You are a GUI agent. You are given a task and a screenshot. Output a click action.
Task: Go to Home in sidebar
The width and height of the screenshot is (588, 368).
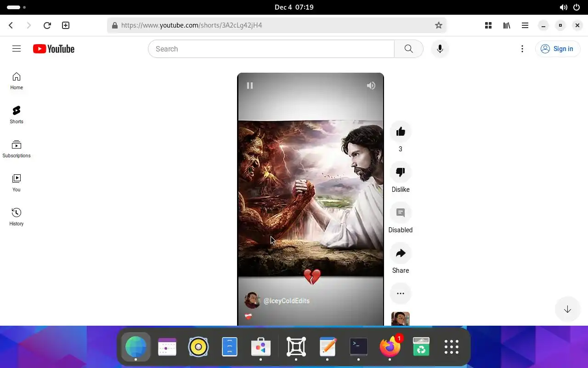(x=17, y=81)
